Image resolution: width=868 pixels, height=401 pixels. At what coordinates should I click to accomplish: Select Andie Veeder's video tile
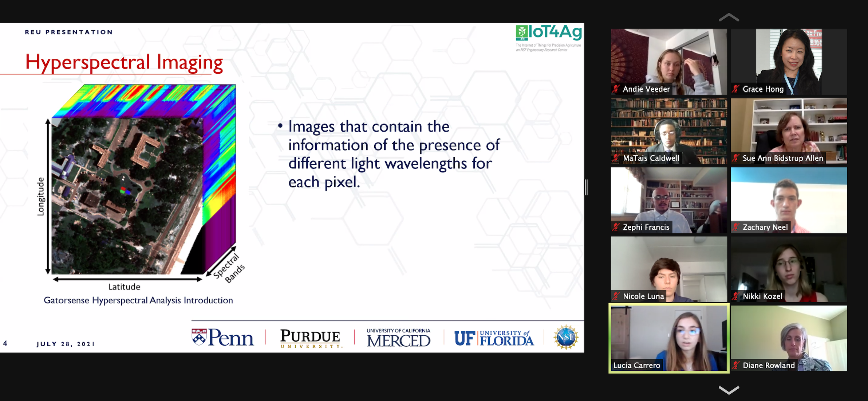(669, 62)
